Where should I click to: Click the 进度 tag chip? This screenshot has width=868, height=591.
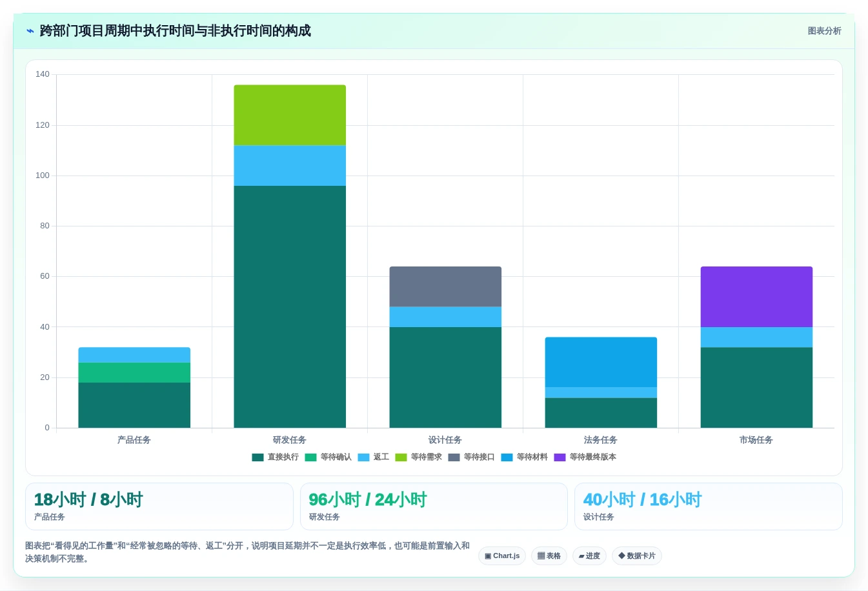(589, 556)
